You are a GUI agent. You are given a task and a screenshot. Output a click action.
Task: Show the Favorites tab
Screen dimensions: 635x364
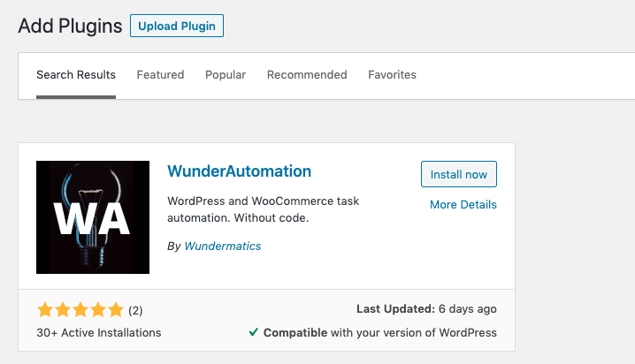click(392, 75)
